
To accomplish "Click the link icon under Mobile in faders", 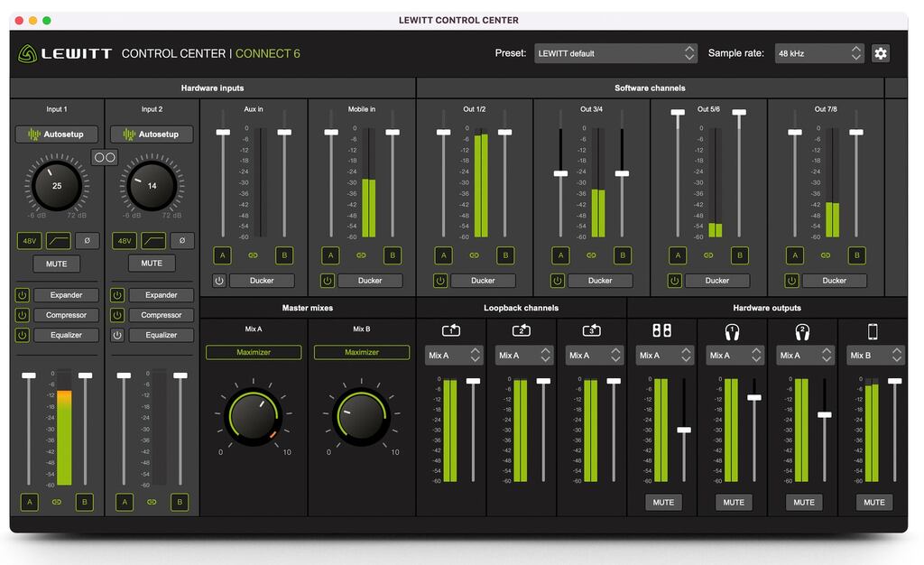I will click(x=361, y=255).
